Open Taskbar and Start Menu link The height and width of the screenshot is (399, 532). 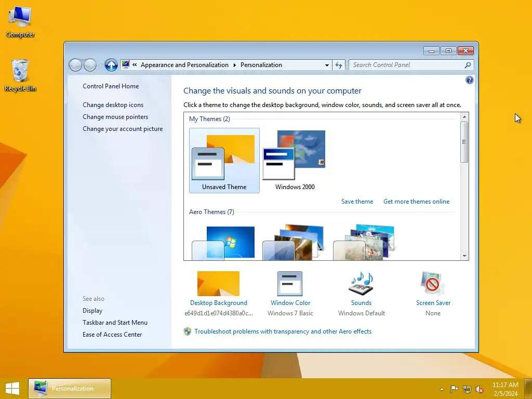(115, 322)
